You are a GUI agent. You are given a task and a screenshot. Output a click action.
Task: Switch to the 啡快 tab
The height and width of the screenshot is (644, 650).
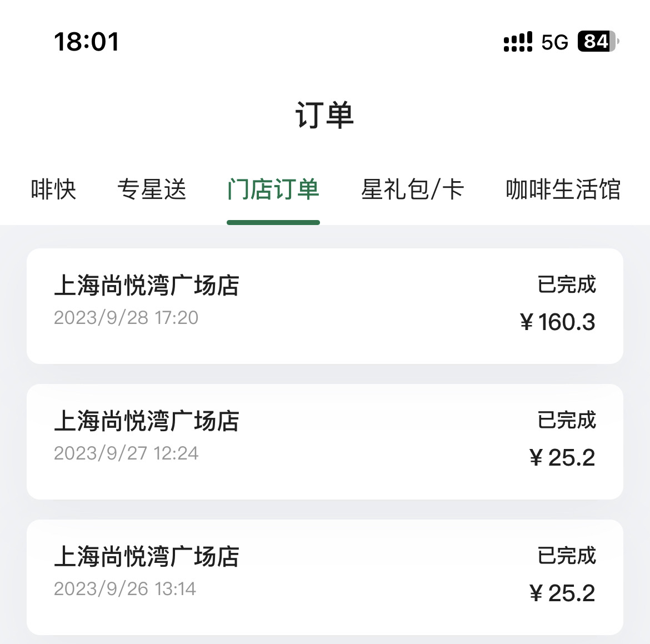click(x=54, y=189)
